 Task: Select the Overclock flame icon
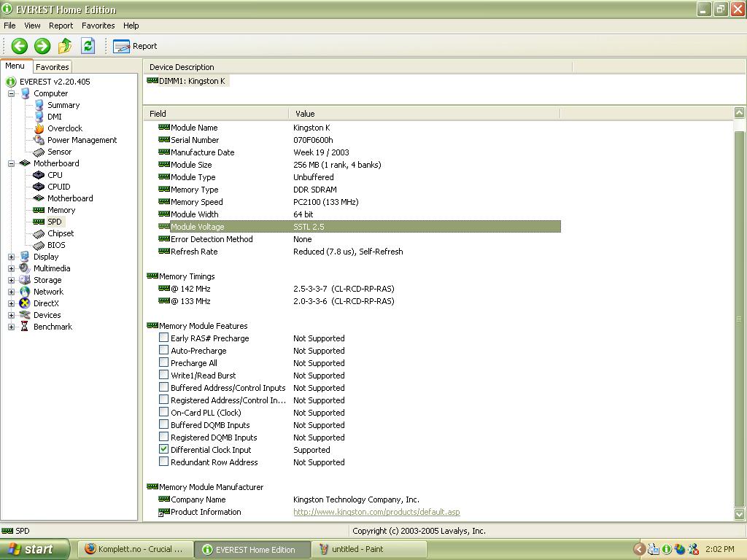coord(39,128)
